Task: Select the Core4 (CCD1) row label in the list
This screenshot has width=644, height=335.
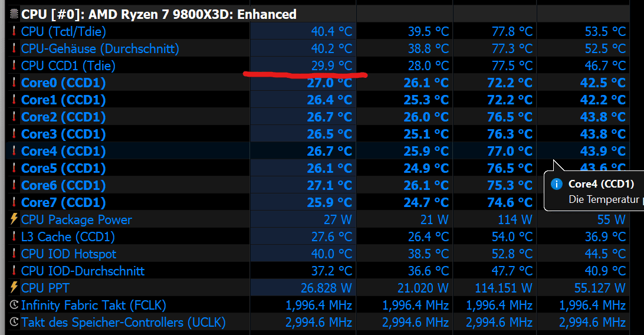Action: coord(64,151)
